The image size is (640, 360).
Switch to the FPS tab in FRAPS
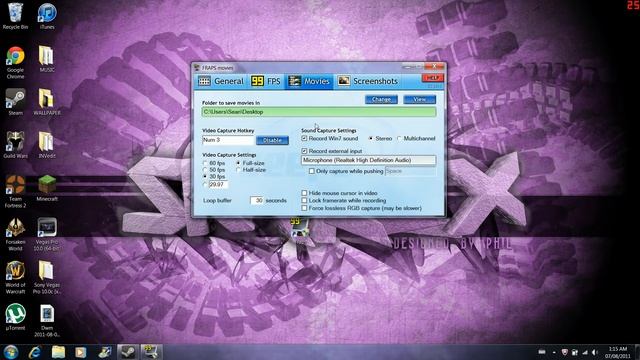pos(266,81)
